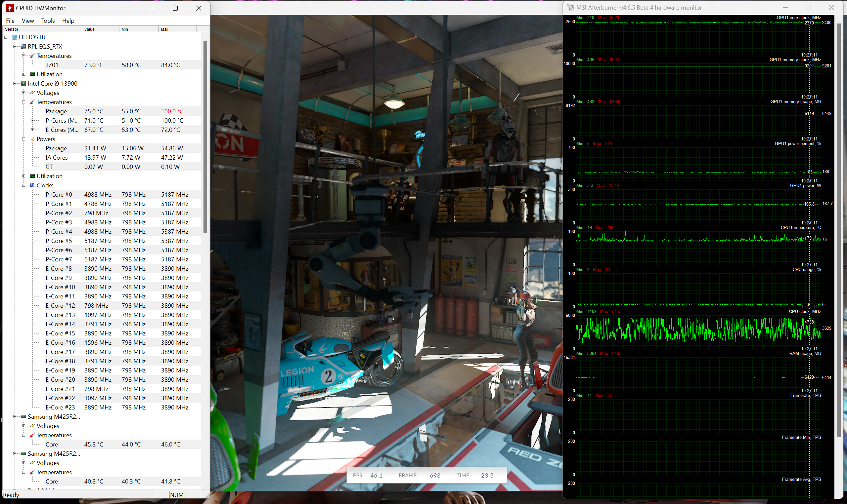This screenshot has width=847, height=504.
Task: Click the MSI Afterburner title bar icon
Action: [570, 8]
